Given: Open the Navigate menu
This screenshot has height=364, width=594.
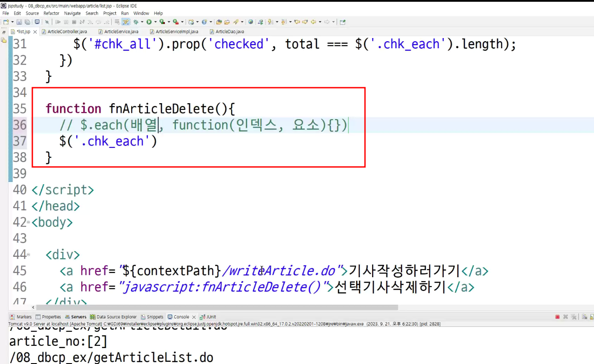Looking at the screenshot, I should (x=73, y=13).
